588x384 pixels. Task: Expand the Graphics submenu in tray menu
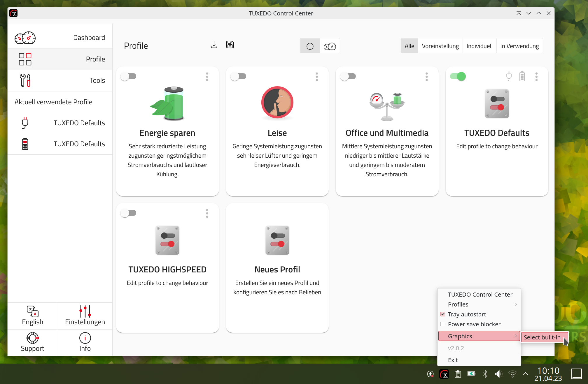click(479, 336)
